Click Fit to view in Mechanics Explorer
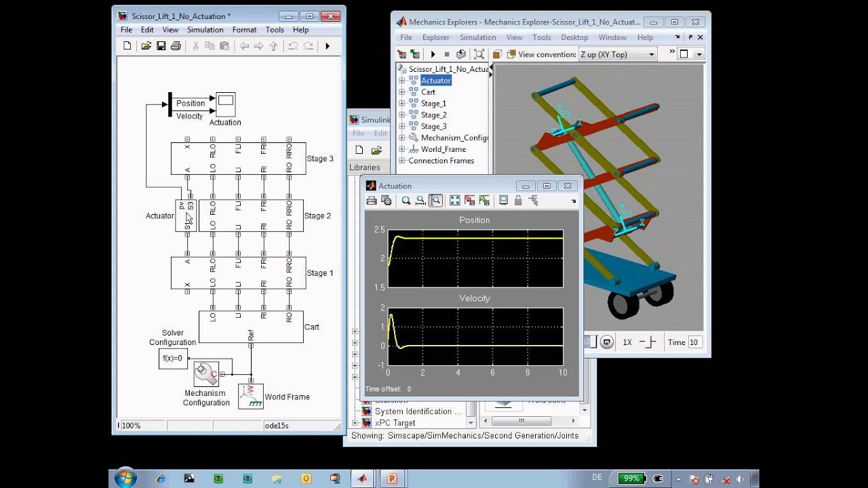 coord(479,54)
